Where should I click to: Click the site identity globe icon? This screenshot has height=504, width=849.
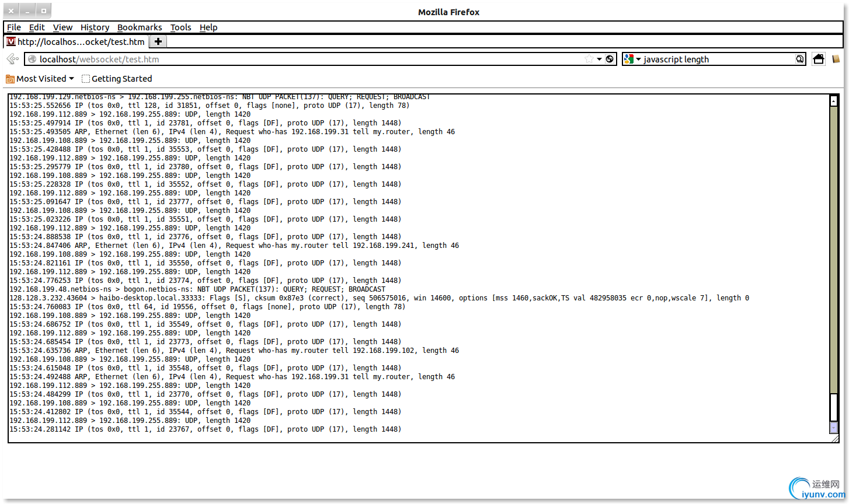tap(32, 59)
